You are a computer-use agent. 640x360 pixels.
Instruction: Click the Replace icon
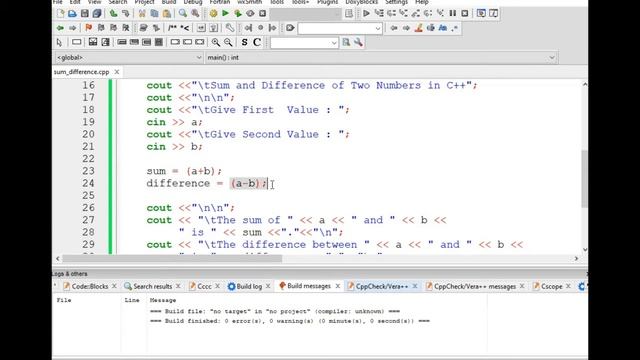[x=195, y=13]
